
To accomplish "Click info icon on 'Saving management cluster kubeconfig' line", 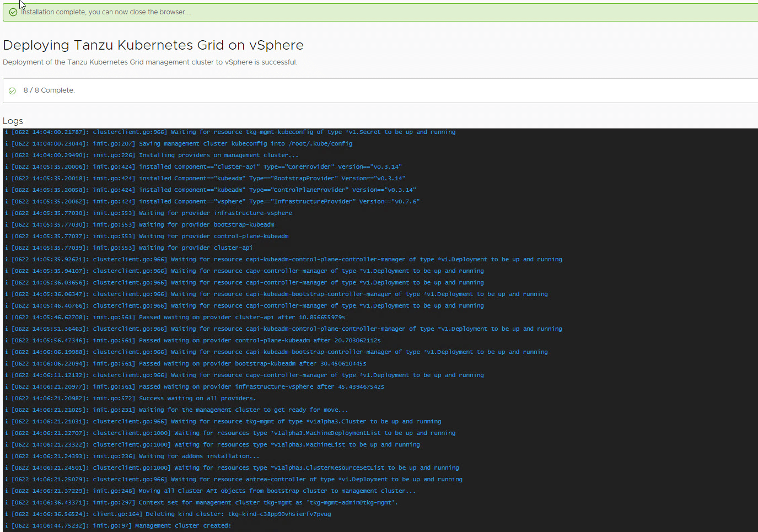I will tap(7, 144).
